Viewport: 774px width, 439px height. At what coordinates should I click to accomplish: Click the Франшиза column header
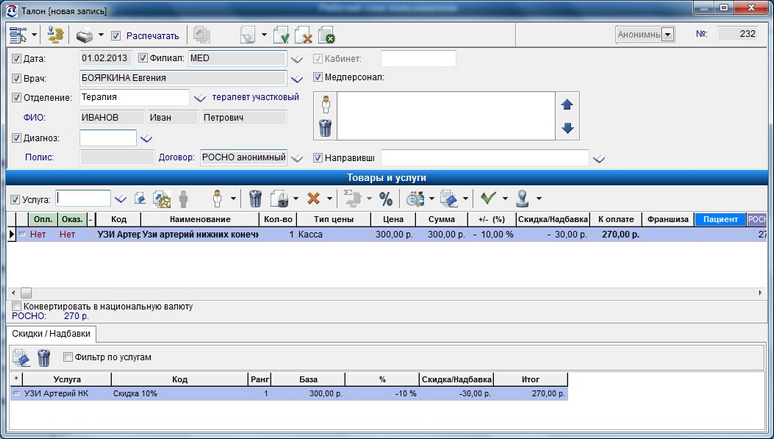point(667,219)
